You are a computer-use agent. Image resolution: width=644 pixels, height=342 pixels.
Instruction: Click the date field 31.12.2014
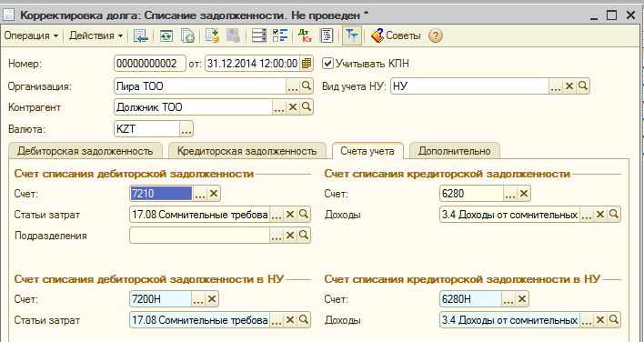coord(252,64)
